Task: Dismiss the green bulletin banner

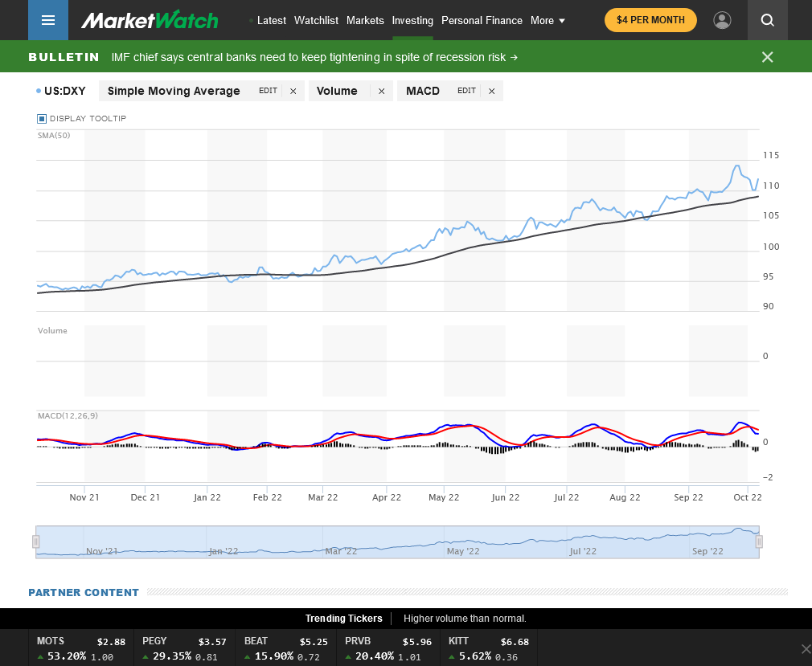Action: (767, 57)
